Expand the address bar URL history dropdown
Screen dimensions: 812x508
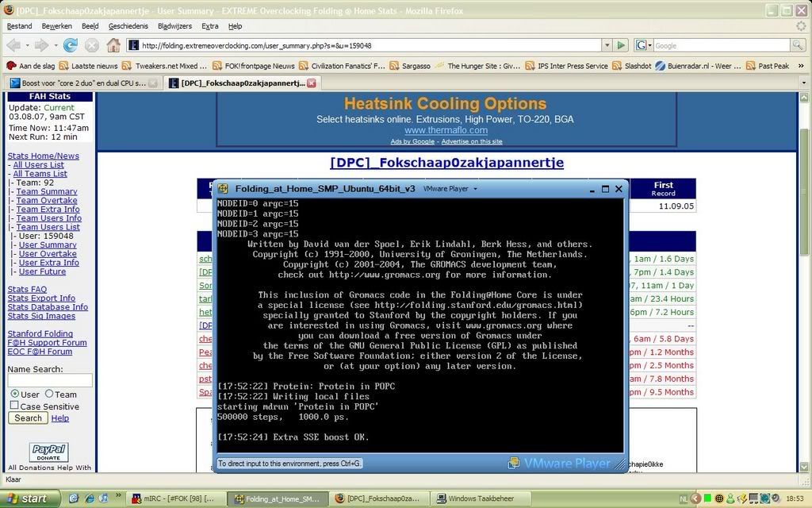pyautogui.click(x=607, y=45)
